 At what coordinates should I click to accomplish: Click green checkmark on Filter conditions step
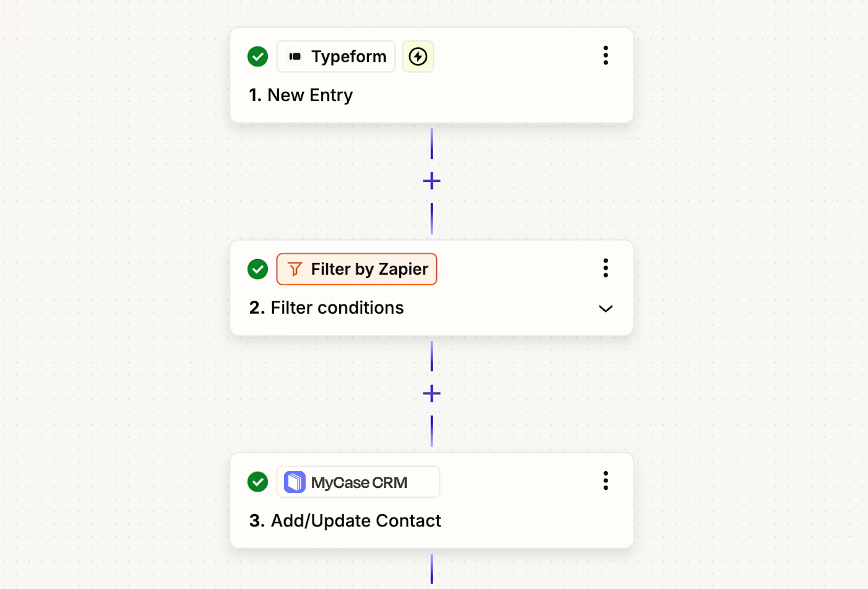click(257, 269)
